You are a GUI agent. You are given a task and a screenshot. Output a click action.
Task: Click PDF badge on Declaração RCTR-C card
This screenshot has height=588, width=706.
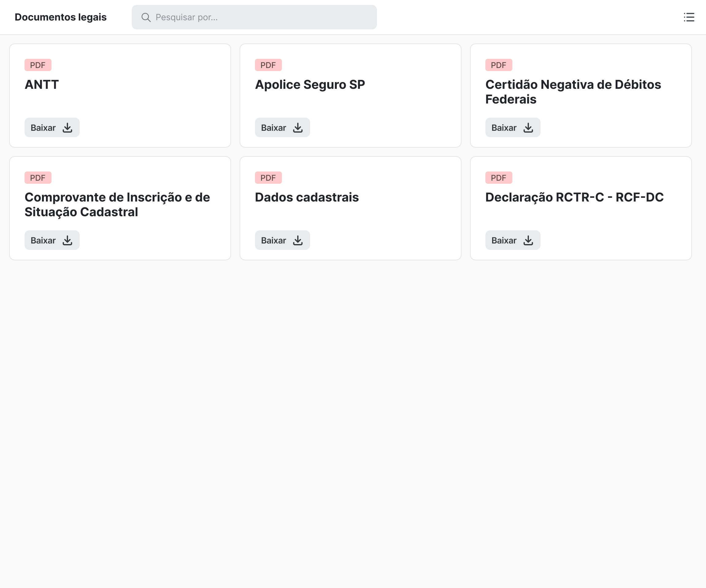click(x=498, y=178)
